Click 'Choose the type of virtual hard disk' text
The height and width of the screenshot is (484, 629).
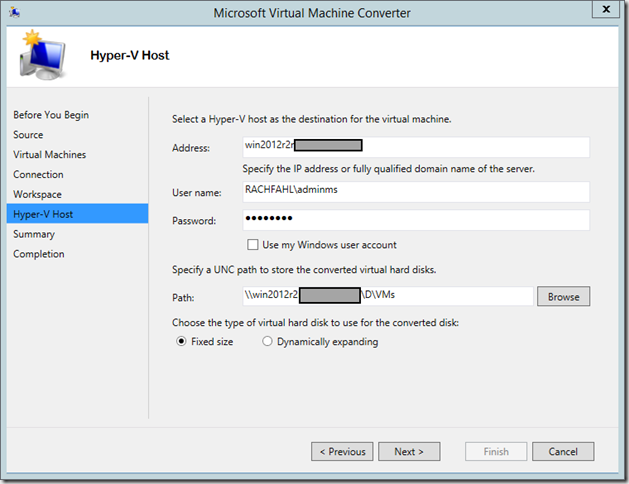(x=315, y=322)
